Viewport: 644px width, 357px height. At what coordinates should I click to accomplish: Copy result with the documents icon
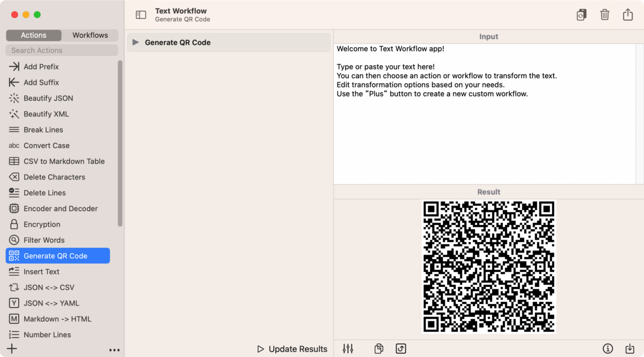point(379,348)
